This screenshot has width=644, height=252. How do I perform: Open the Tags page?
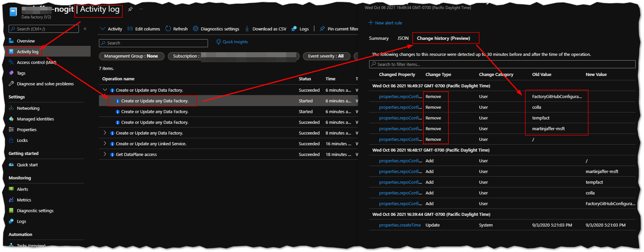21,73
